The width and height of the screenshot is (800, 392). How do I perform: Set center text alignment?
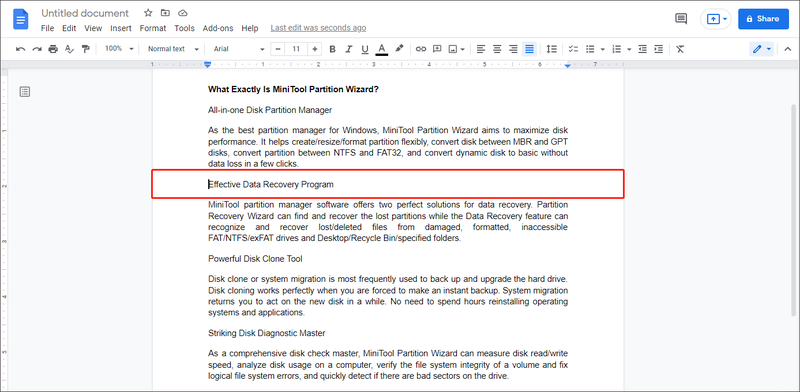[x=497, y=49]
